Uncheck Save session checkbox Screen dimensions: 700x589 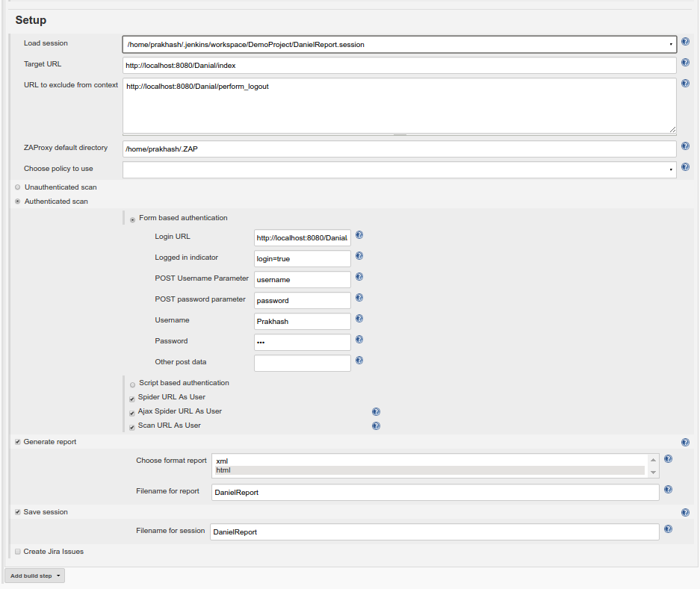[18, 512]
